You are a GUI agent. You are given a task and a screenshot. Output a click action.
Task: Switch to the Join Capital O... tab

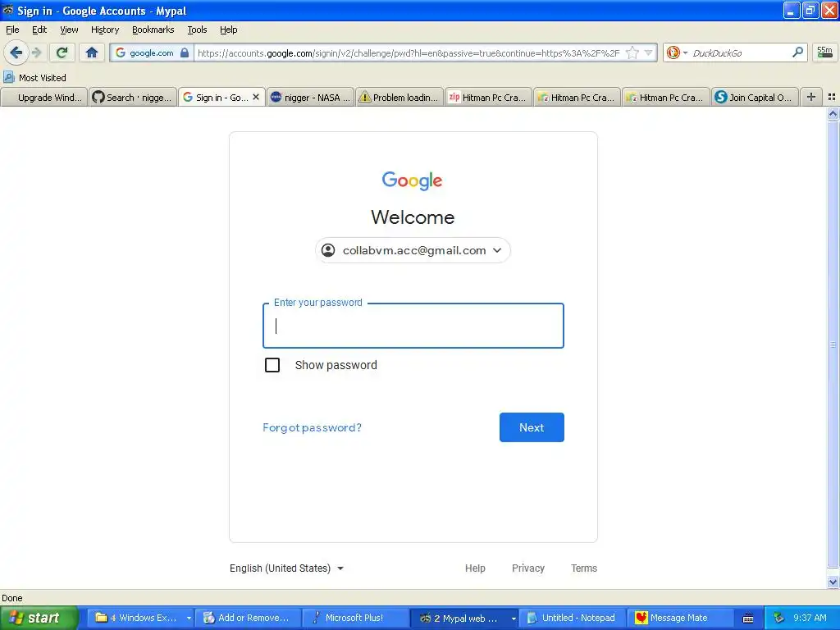pos(755,98)
